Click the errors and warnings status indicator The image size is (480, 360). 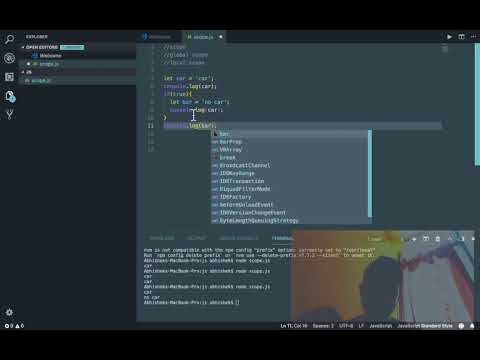tap(14, 326)
